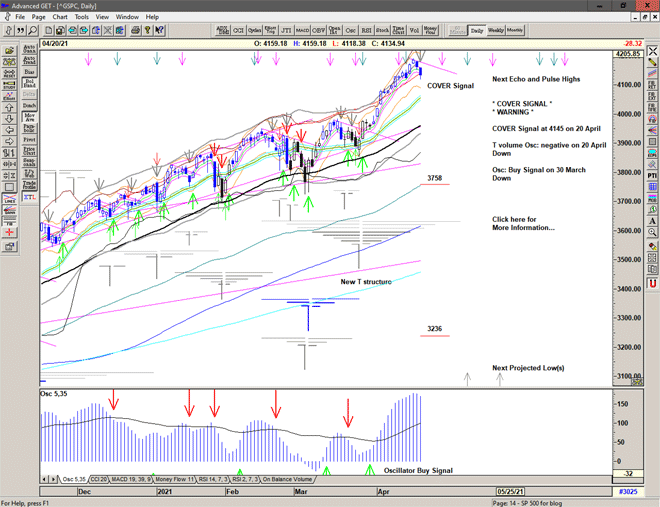Open the Chart menu
Screen dimensions: 660x507
[x=60, y=17]
